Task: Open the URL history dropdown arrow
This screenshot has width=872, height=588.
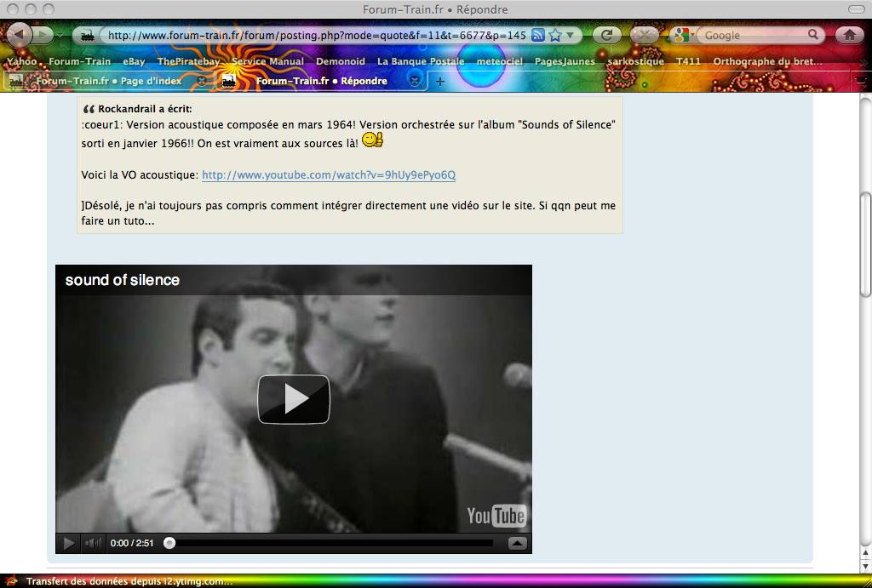Action: [570, 35]
